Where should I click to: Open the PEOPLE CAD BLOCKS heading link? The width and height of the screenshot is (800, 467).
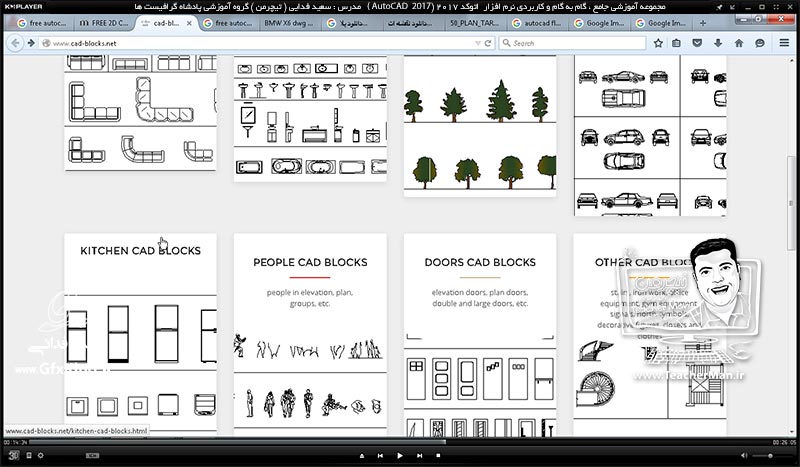click(x=310, y=262)
